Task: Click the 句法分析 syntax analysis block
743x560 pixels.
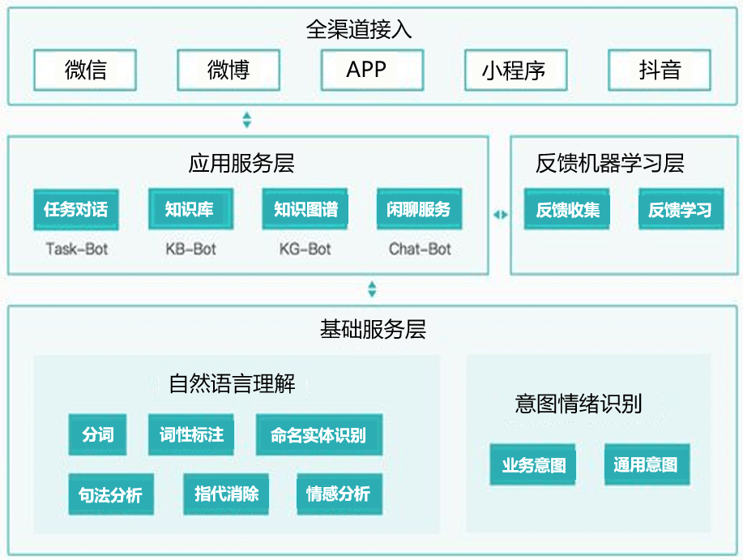Action: [111, 494]
